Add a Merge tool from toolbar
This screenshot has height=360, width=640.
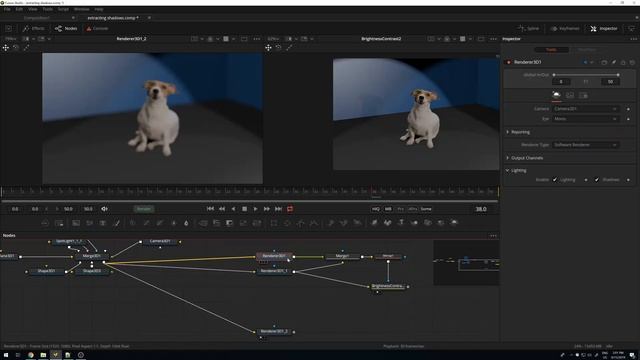203,223
